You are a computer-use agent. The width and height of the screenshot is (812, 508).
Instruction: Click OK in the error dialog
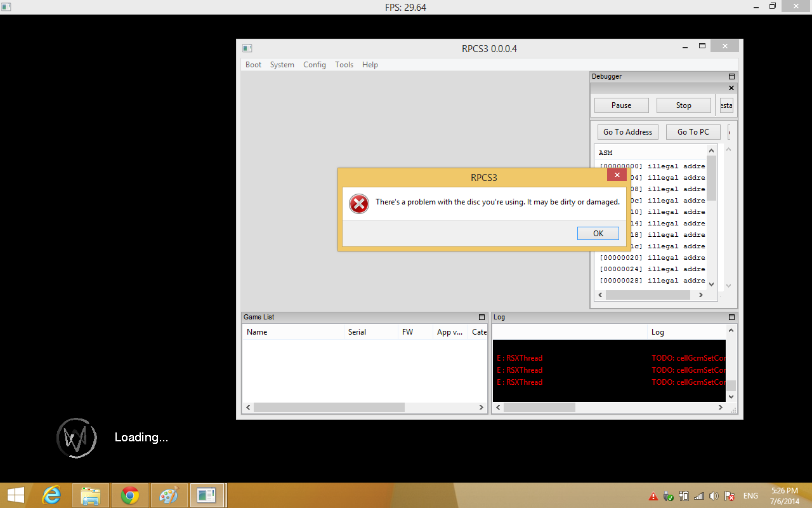point(598,234)
